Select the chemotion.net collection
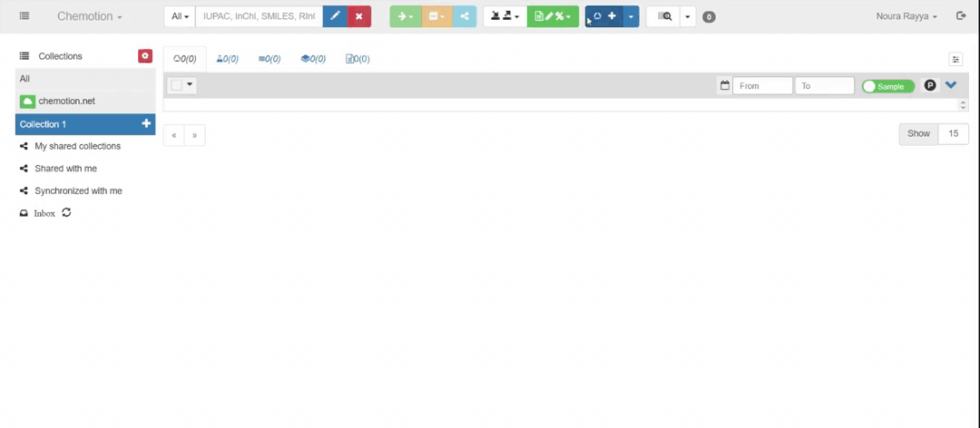 coord(66,102)
